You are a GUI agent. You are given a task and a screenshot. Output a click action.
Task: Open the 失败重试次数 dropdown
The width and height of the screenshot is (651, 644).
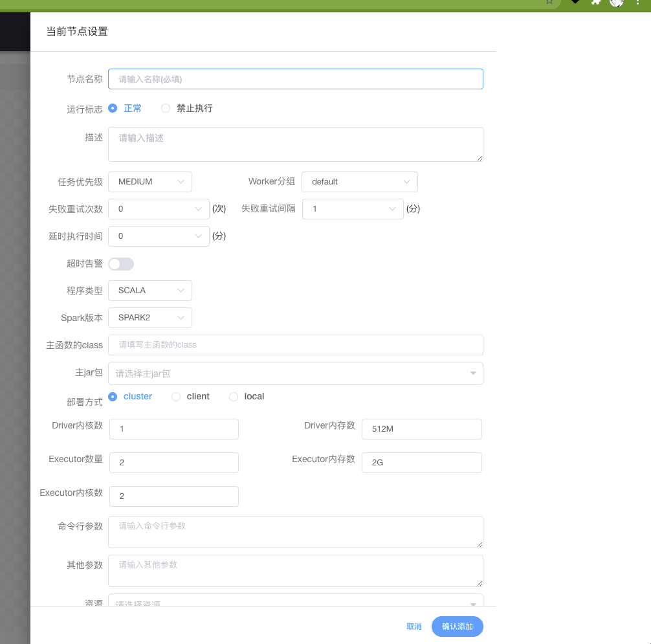click(159, 209)
